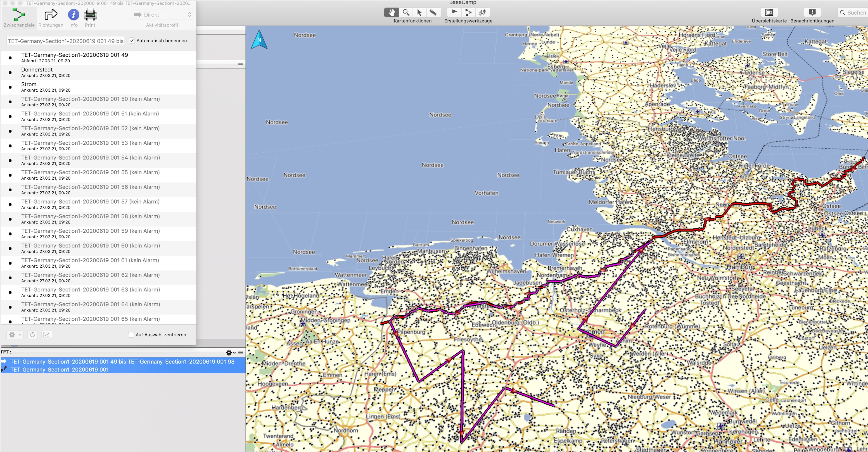
Task: Select waypoint 001 56 (kein Alarm)
Action: click(98, 189)
